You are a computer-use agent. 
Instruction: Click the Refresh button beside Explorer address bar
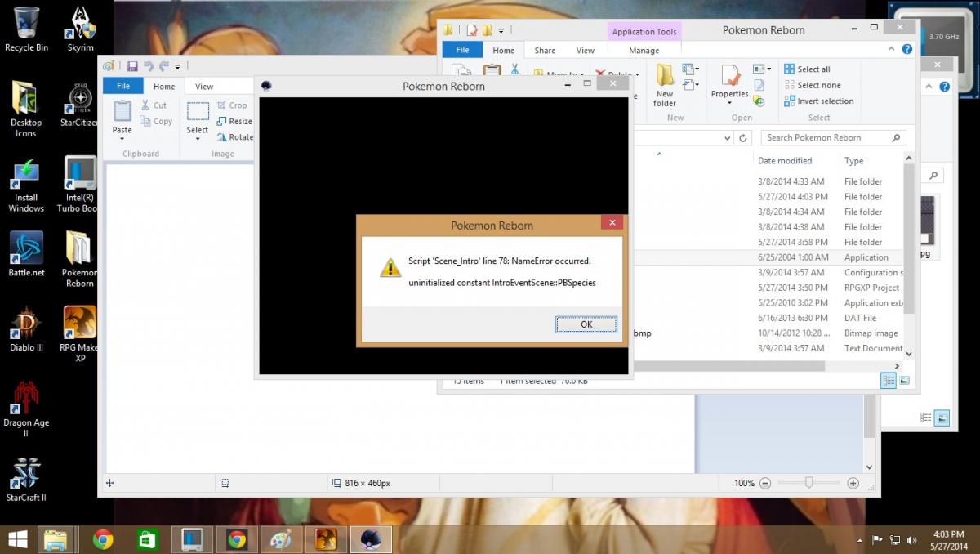click(743, 137)
